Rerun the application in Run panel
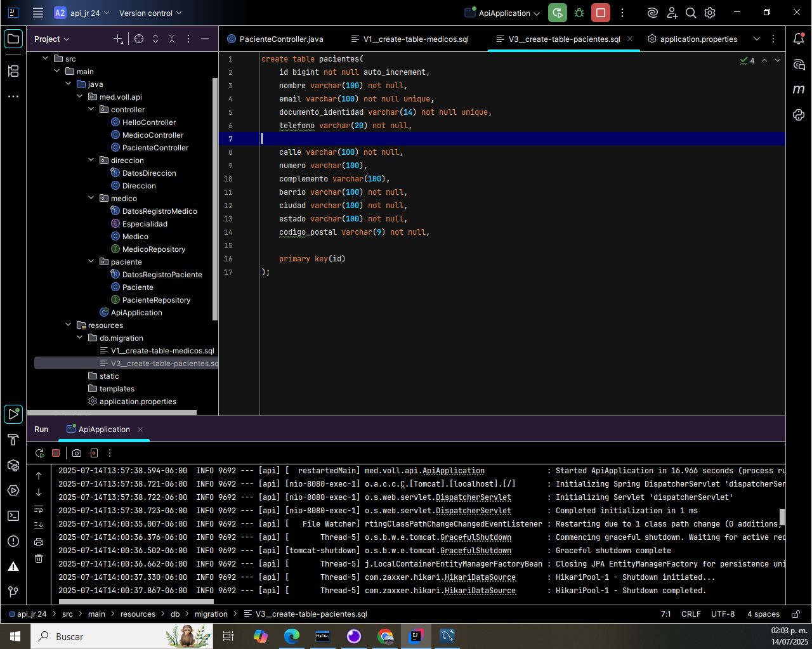This screenshot has width=812, height=649. tap(40, 453)
